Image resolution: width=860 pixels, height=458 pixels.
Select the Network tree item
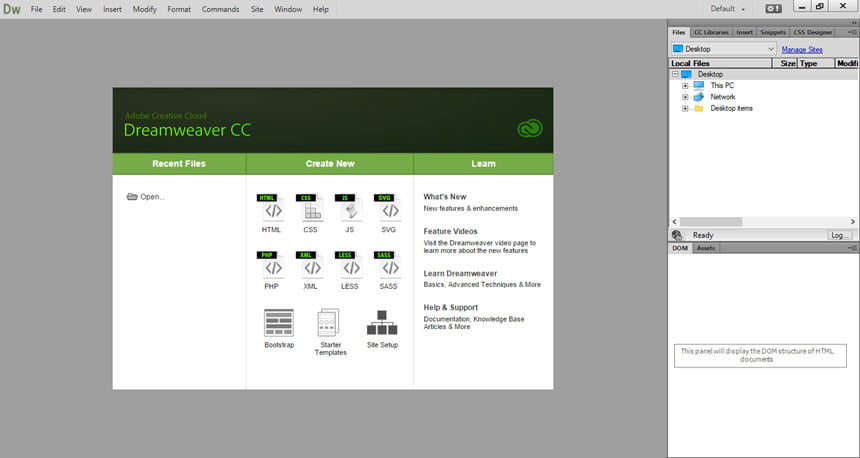click(723, 97)
